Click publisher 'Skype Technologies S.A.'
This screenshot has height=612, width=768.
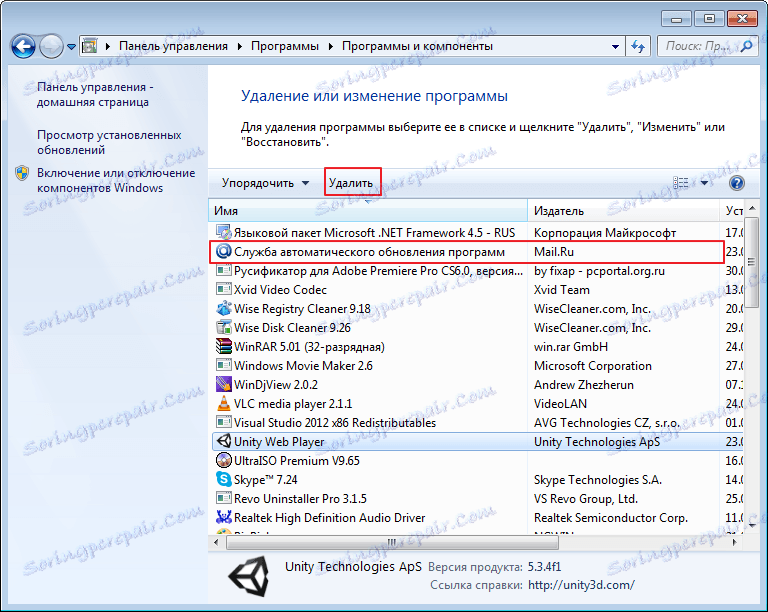click(x=598, y=480)
